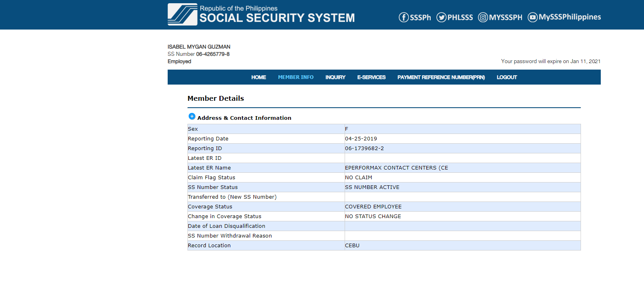The width and height of the screenshot is (644, 295).
Task: Click the SS Number 06-4265779-8 text
Action: [213, 54]
